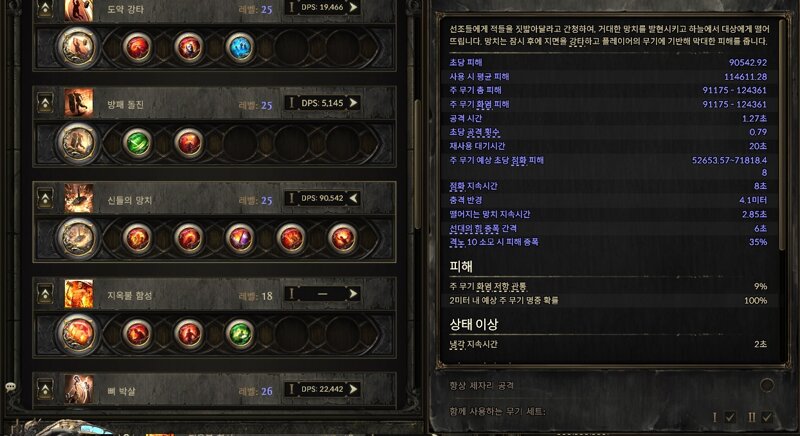Collapse the 신들의 망치 skill group arrow
Viewport: 800px width, 436px height.
pos(45,198)
